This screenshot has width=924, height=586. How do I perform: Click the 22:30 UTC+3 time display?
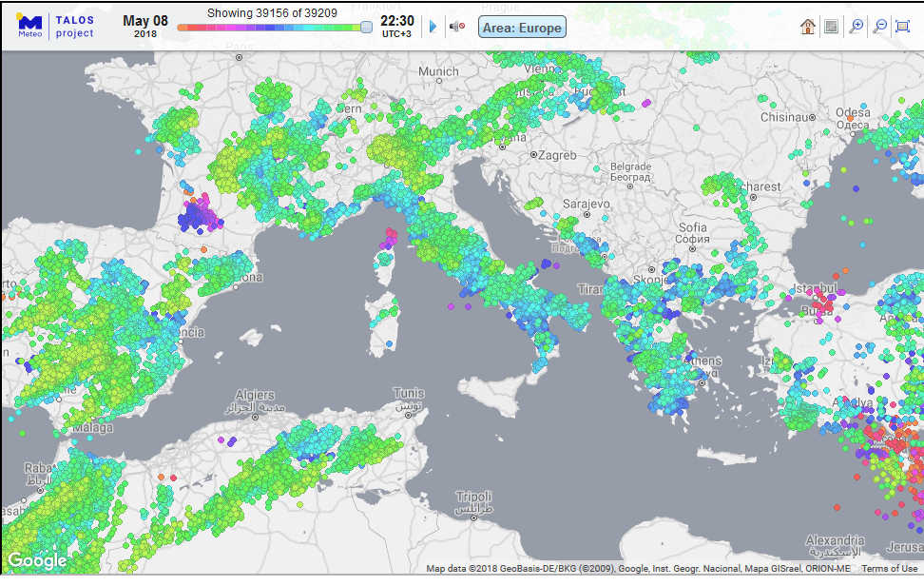[396, 26]
